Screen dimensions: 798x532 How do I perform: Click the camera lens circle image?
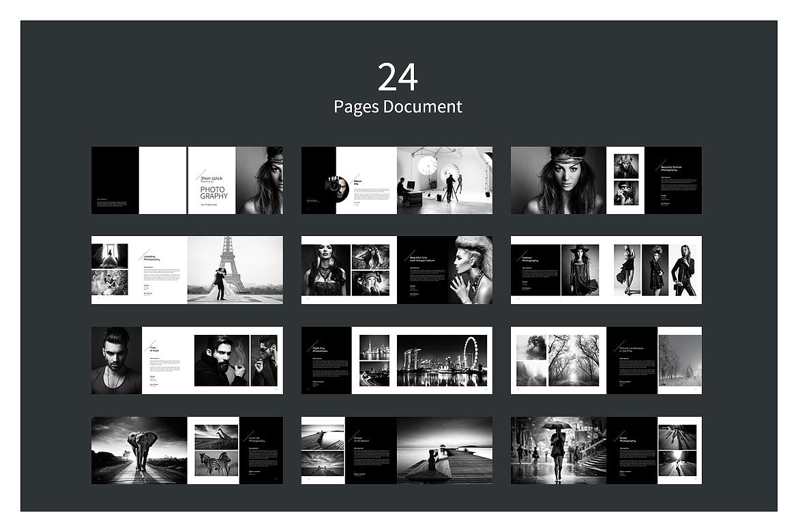335,184
